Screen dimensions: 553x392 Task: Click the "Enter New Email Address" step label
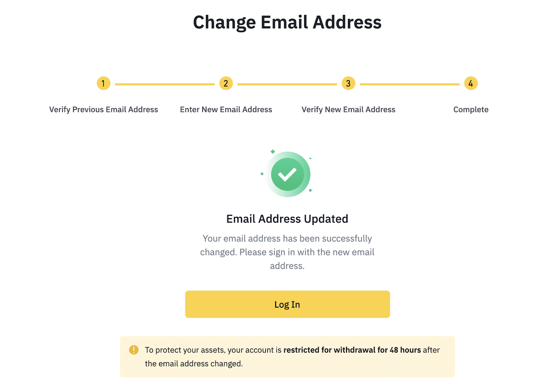tap(226, 110)
